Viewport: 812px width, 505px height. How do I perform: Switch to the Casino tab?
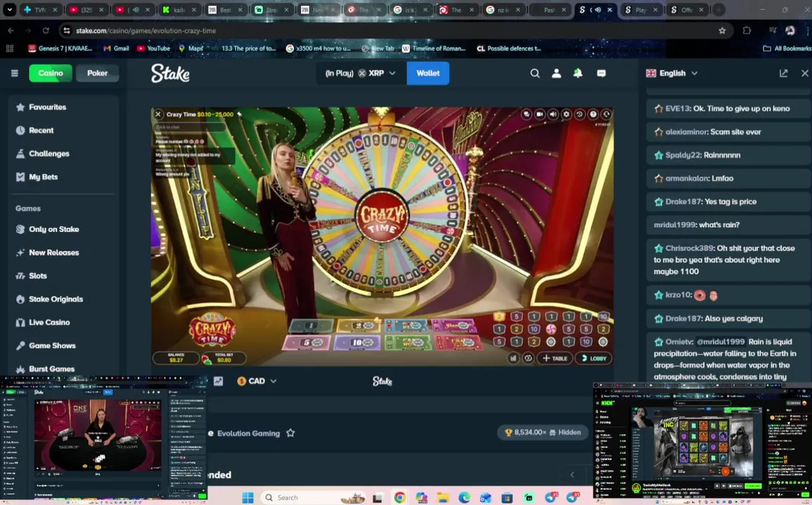click(x=51, y=73)
